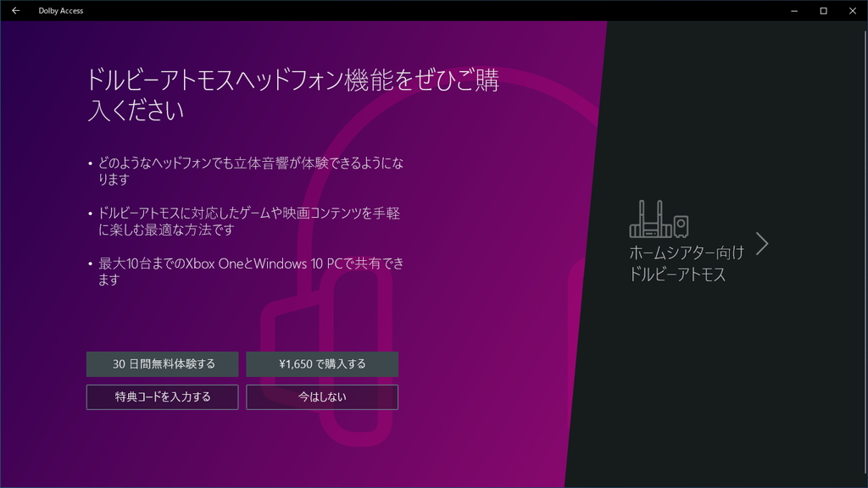Viewport: 868px width, 488px height.
Task: Purchase Dolby Atmos with the ¥1,650 button
Action: pyautogui.click(x=322, y=364)
